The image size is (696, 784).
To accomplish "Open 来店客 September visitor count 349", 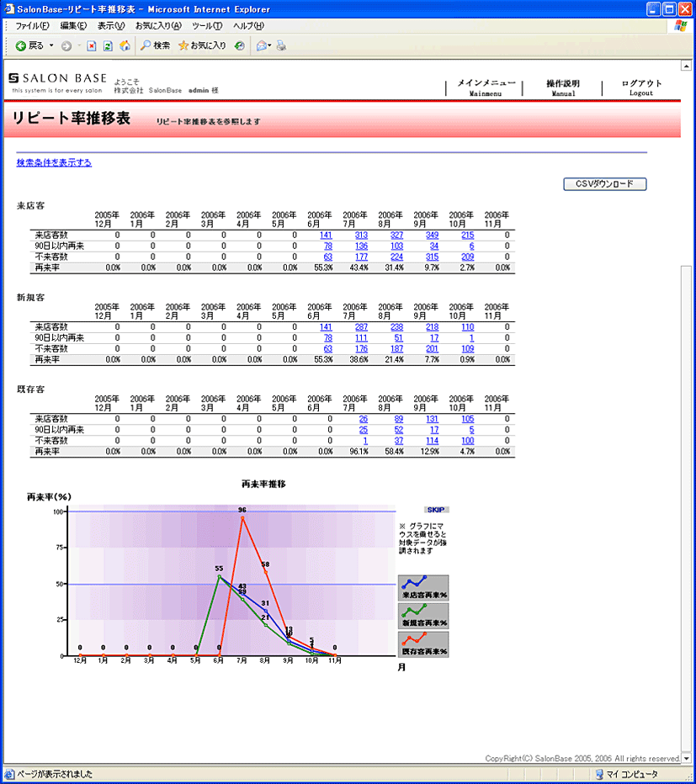I will pos(433,235).
